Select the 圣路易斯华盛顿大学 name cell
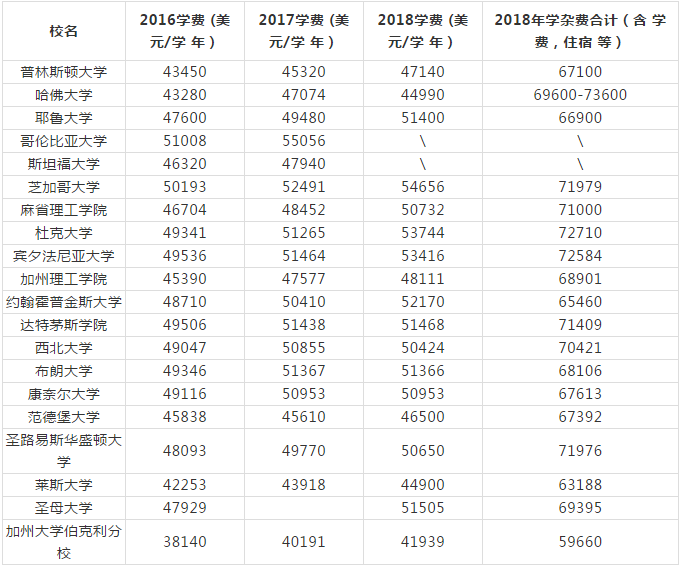Viewport: 681px width, 567px height. [x=63, y=451]
